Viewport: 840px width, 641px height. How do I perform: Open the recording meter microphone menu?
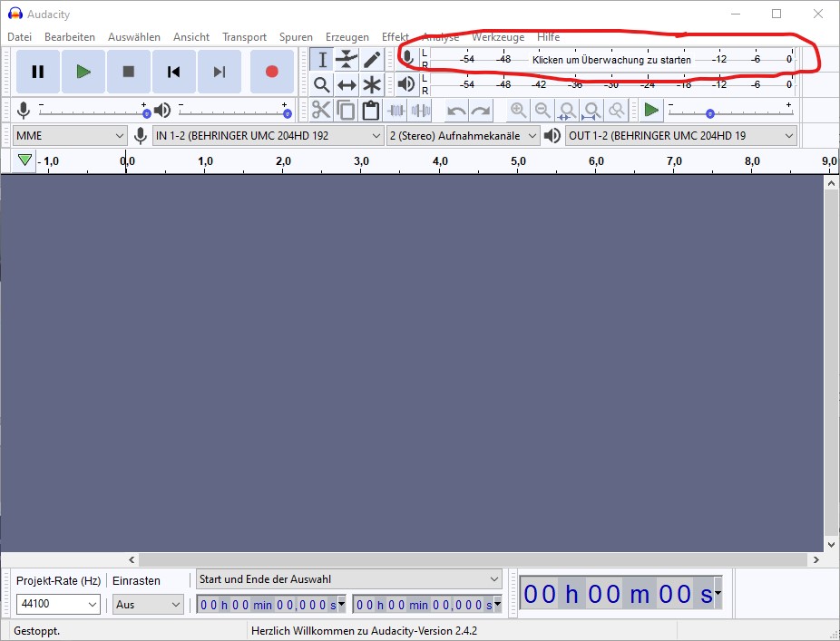pyautogui.click(x=408, y=58)
